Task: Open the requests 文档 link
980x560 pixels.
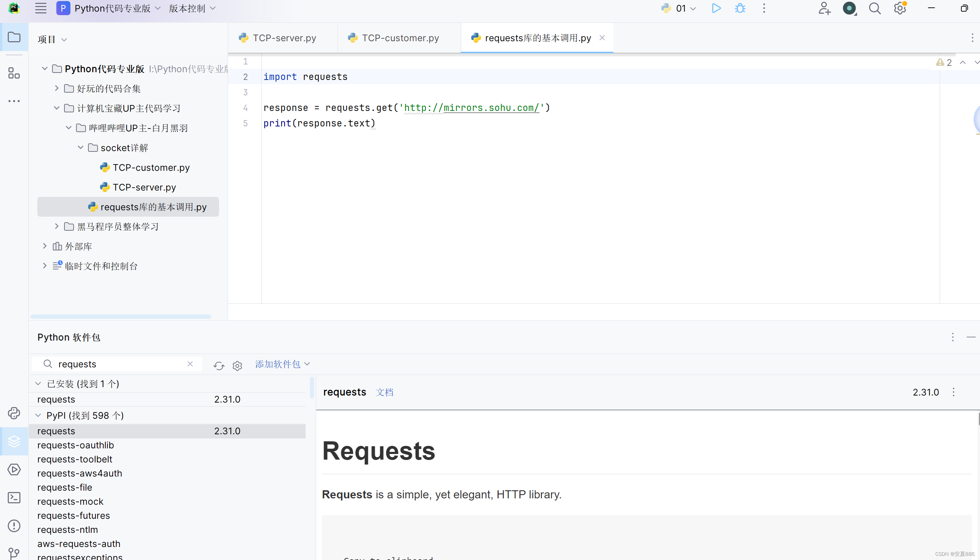Action: pos(384,392)
